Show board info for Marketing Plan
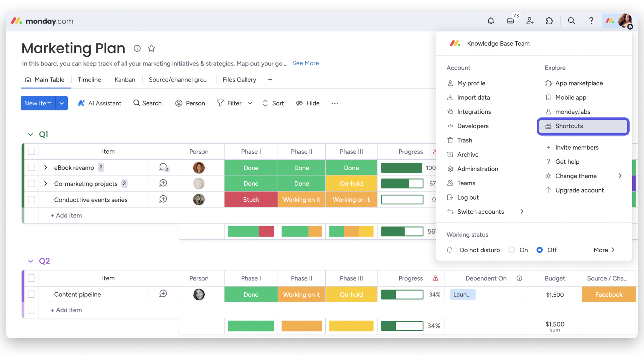Image resolution: width=644 pixels, height=356 pixels. tap(137, 48)
